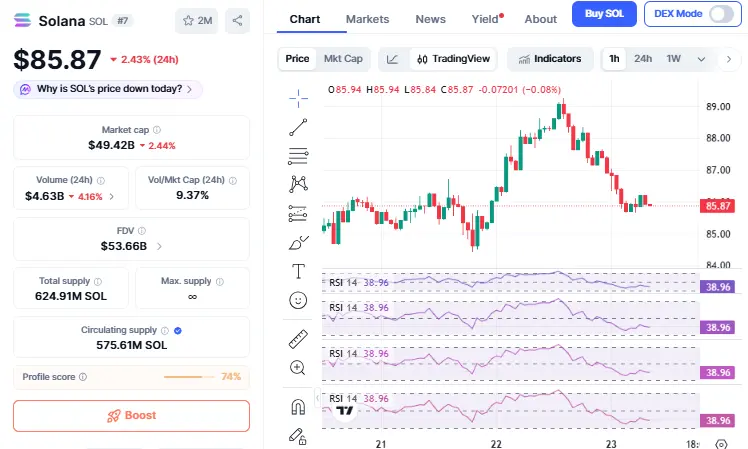Screen dimensions: 748x449
Task: Select the crosshair cursor tool
Action: pos(298,97)
